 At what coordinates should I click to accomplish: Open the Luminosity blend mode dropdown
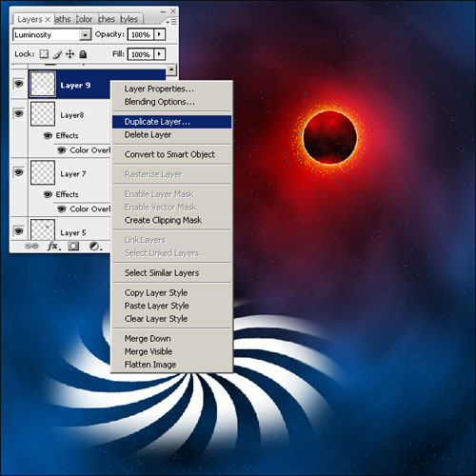coord(52,34)
